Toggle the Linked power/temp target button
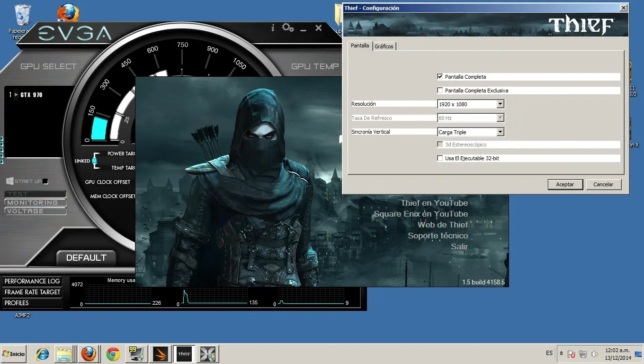This screenshot has width=644, height=364. (x=94, y=161)
